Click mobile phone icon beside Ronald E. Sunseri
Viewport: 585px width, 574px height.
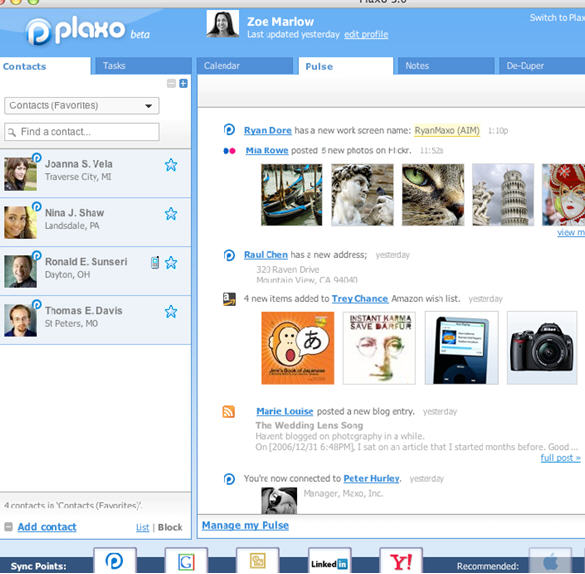pos(155,263)
